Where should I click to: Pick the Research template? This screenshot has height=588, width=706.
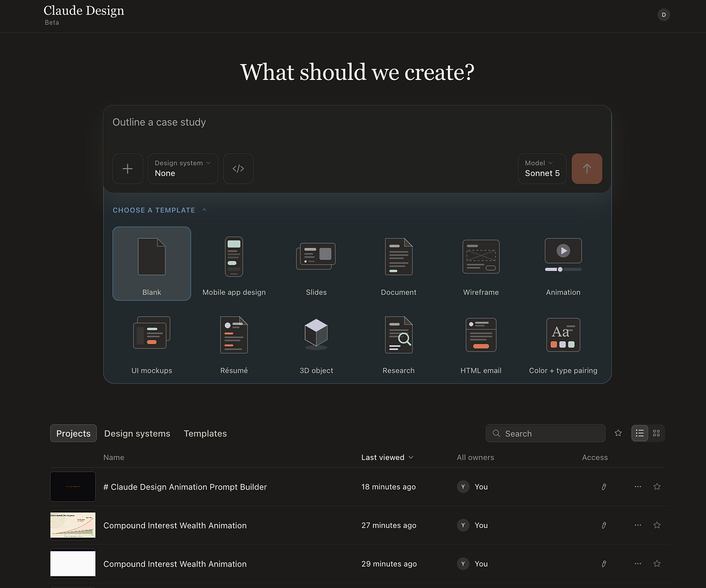(399, 342)
